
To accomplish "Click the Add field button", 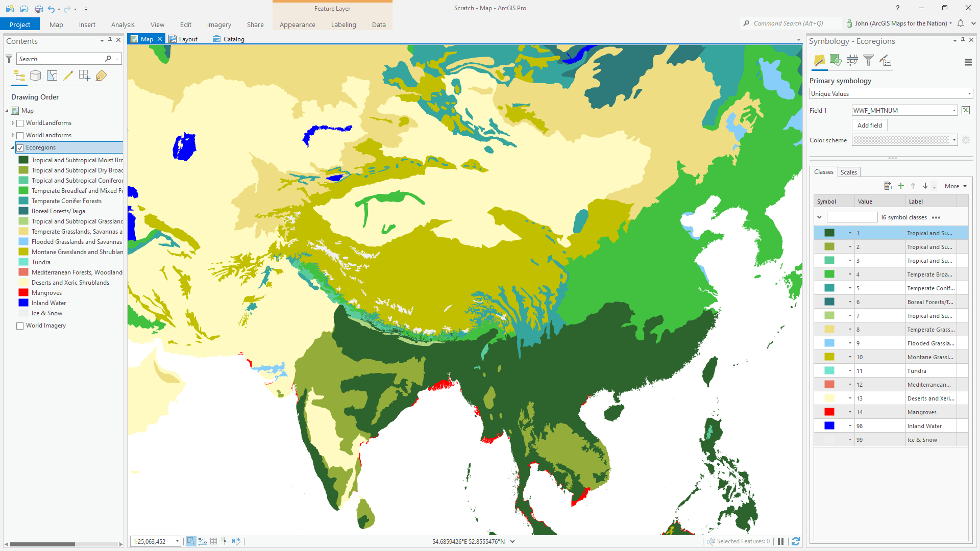I will pos(869,126).
